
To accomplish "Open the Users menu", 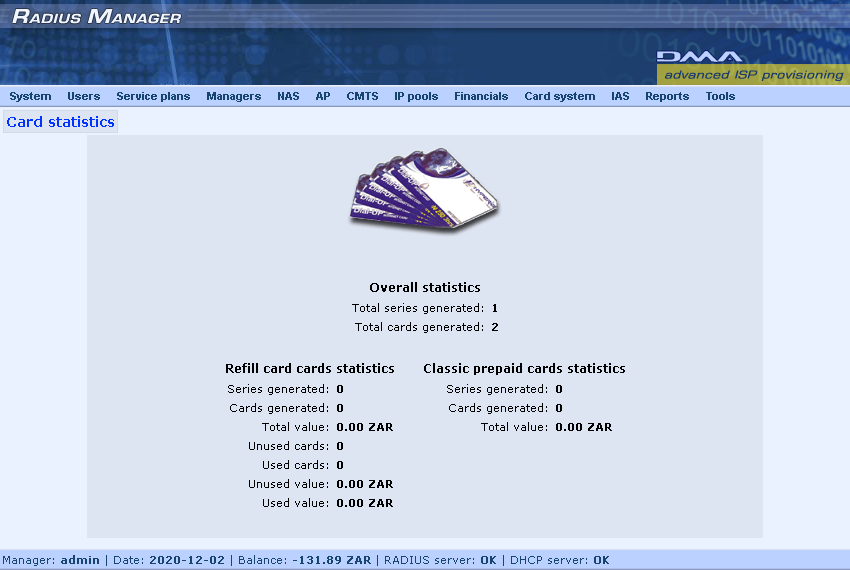I will click(x=83, y=96).
